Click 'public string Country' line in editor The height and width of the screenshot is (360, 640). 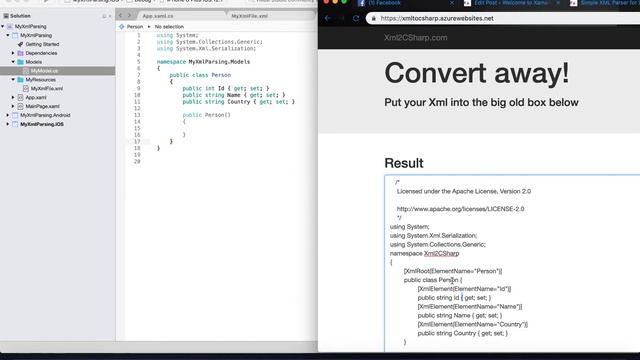click(238, 102)
